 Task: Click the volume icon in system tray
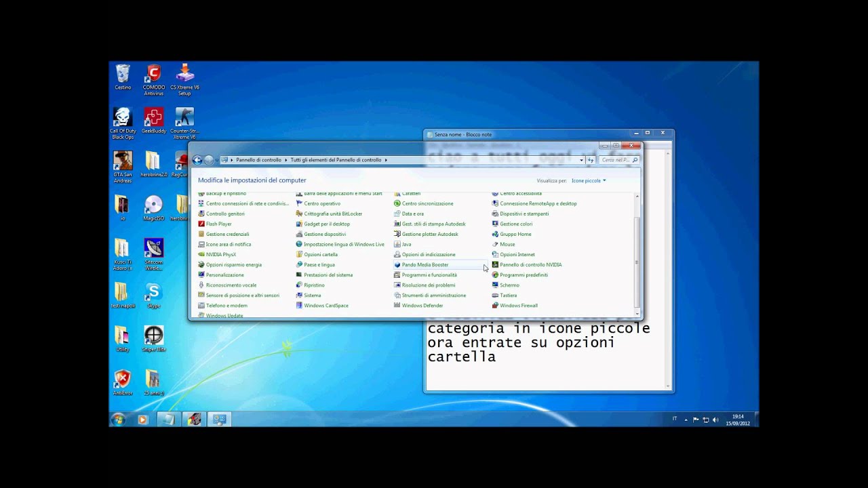point(715,420)
